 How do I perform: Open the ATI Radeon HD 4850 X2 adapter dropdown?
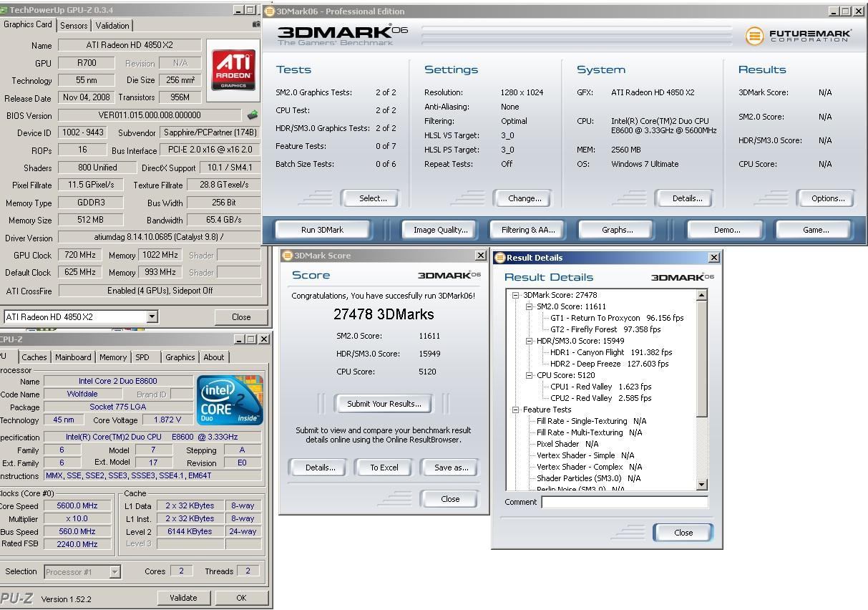pyautogui.click(x=152, y=317)
